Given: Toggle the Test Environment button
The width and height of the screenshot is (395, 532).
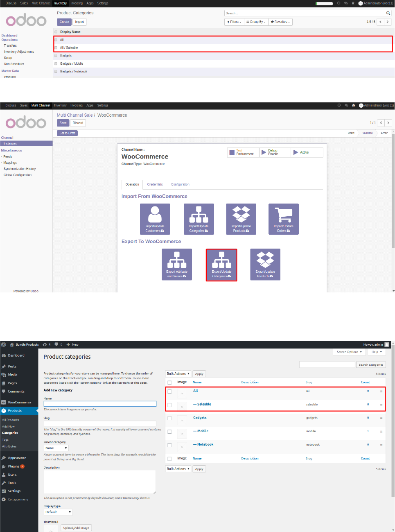Looking at the screenshot, I should (x=243, y=152).
